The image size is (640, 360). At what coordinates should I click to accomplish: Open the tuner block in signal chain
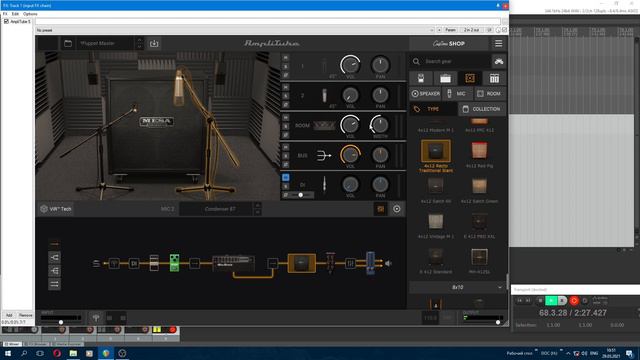click(x=114, y=264)
